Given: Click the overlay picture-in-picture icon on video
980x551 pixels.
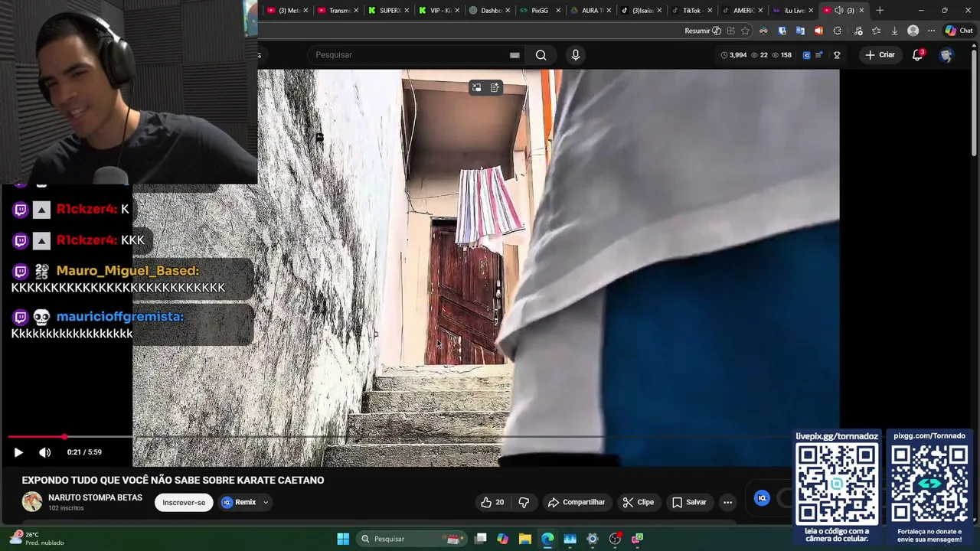Looking at the screenshot, I should [476, 88].
